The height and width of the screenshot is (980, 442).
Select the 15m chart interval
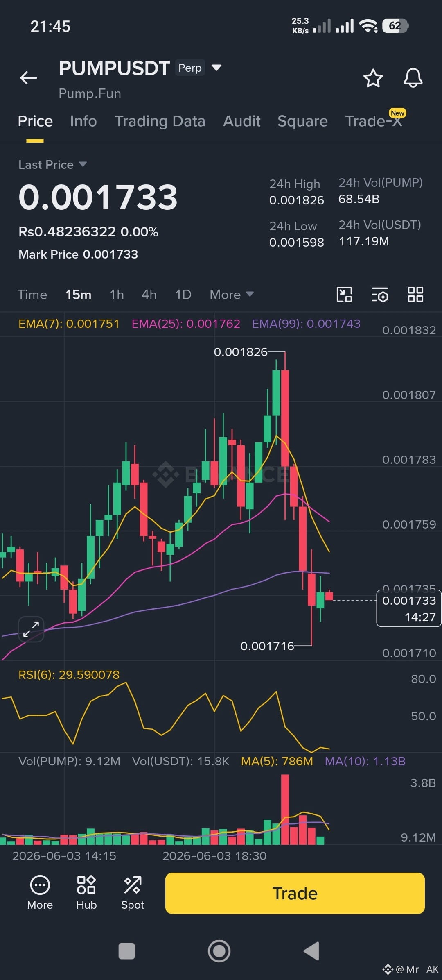(79, 295)
